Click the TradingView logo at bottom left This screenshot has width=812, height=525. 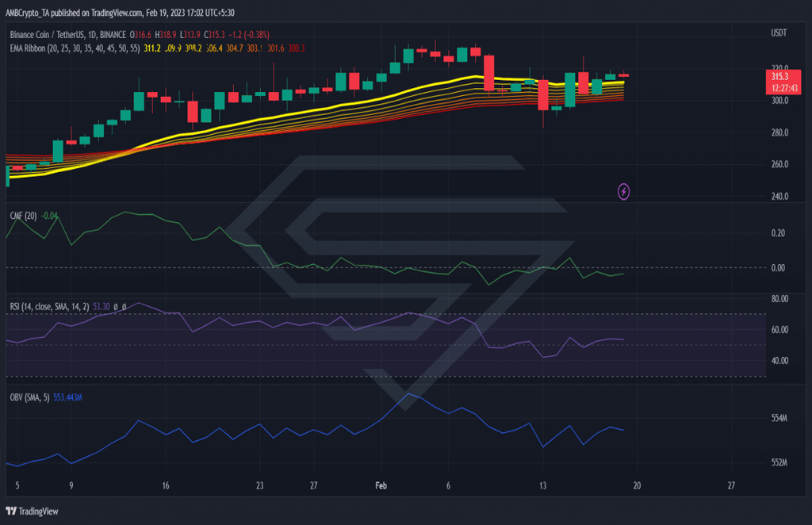pyautogui.click(x=32, y=511)
